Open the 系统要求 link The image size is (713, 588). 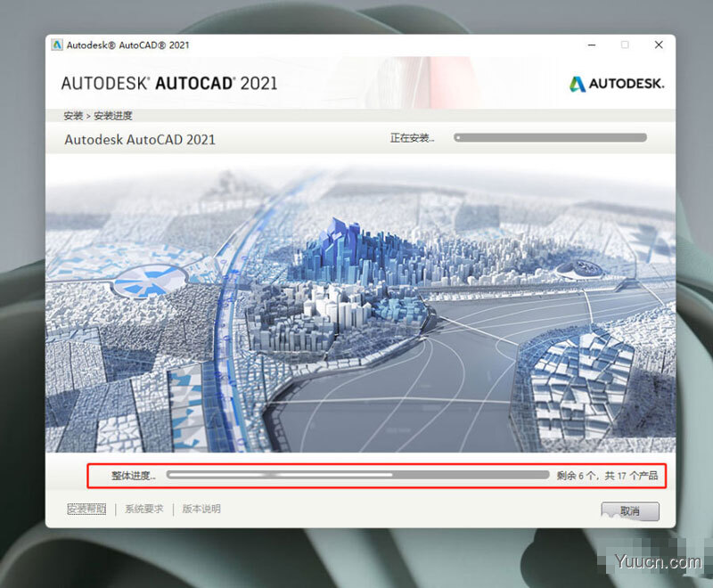143,509
